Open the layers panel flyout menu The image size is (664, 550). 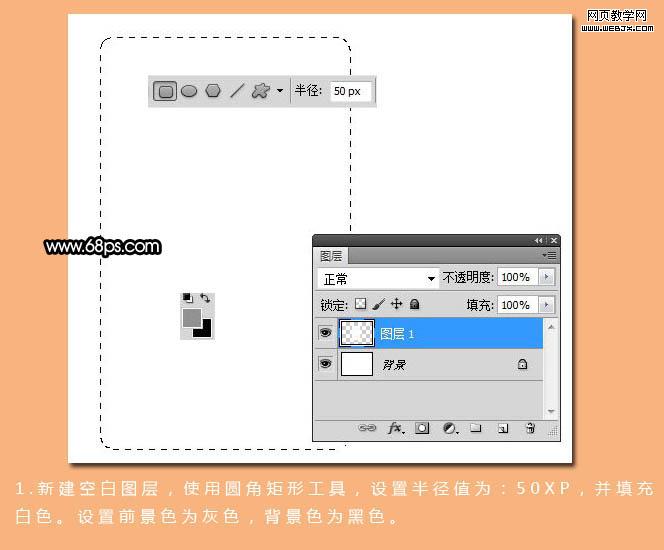[550, 255]
